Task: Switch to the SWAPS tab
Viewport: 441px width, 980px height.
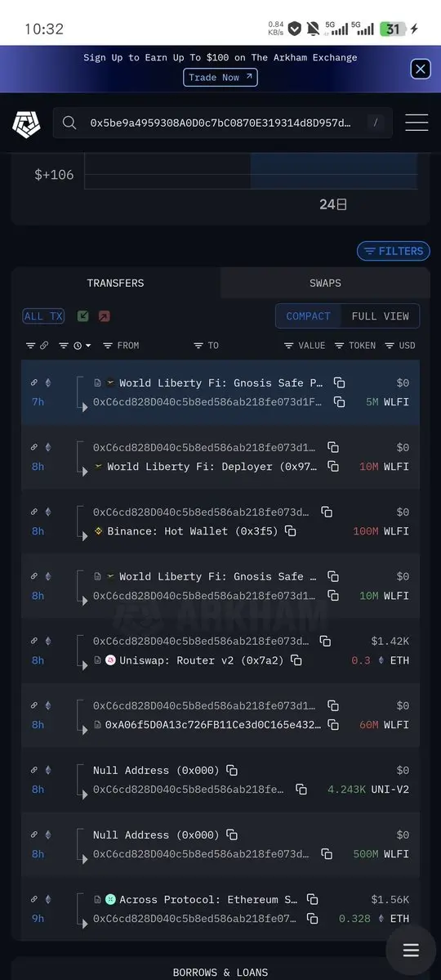Action: coord(325,283)
